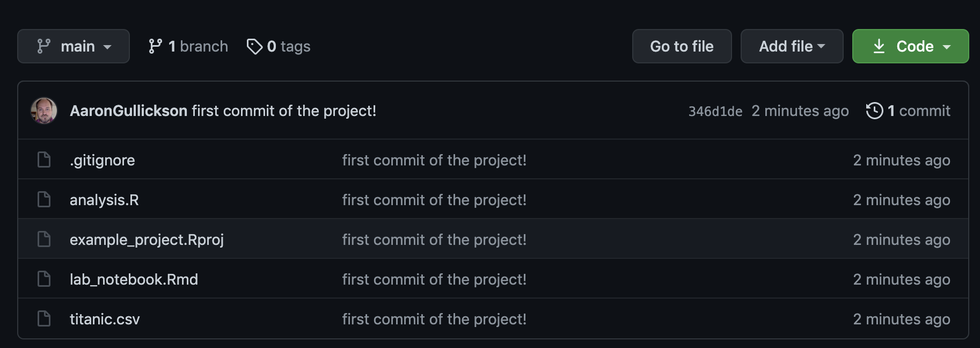This screenshot has width=980, height=348.
Task: View the 1 commit history link
Action: tap(919, 111)
